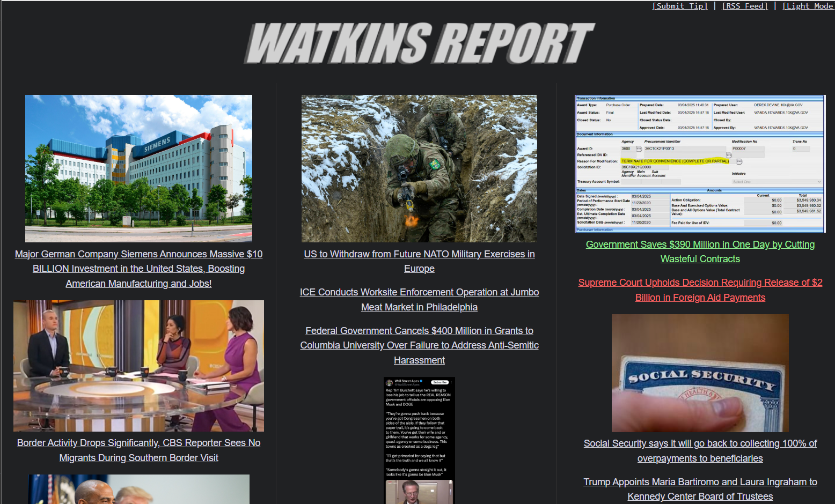Open the RSS Feed link
This screenshot has height=504, width=835.
745,6
